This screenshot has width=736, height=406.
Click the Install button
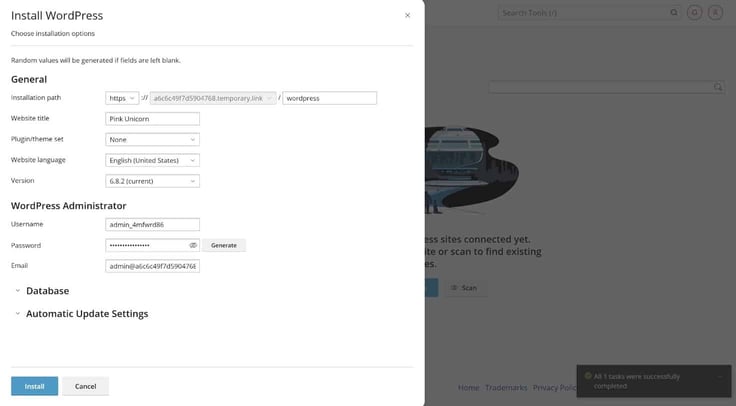click(x=34, y=386)
